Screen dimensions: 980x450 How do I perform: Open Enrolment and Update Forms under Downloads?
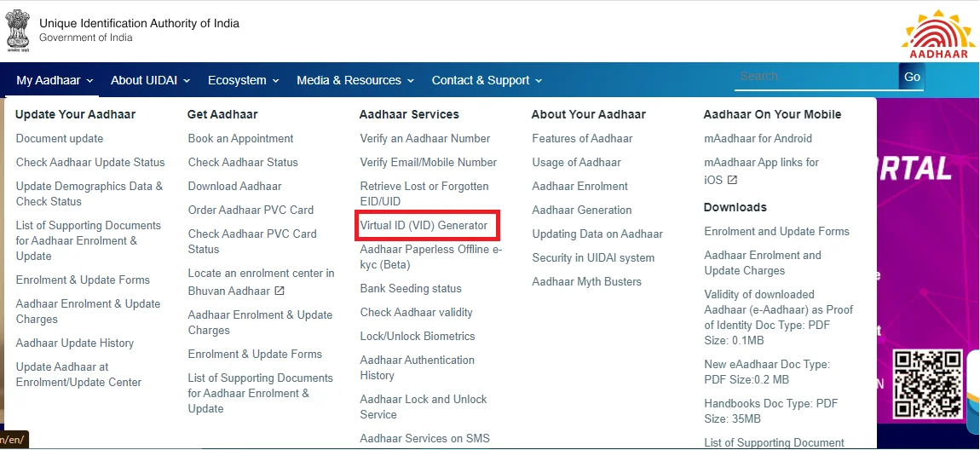tap(777, 231)
